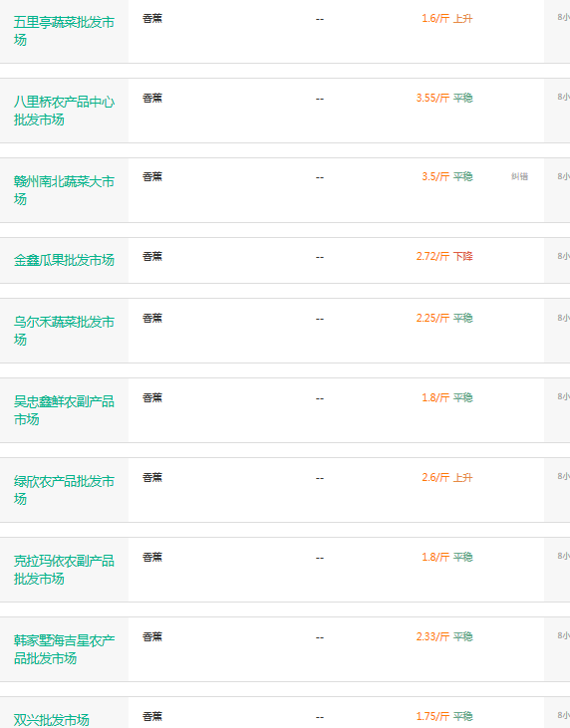Click the 2.6/斤 上升 price in 绿欣 row

pos(446,477)
